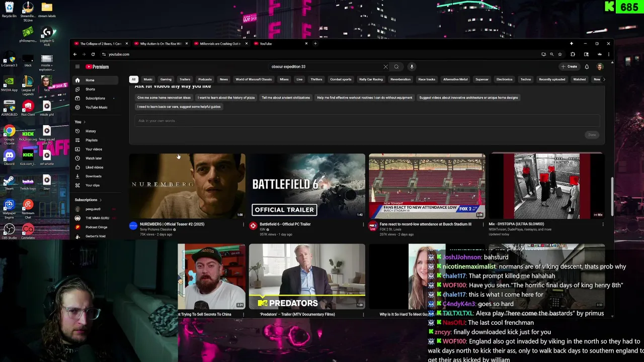Open the Recycle Bin on desktop
This screenshot has height=362, width=644.
pos(9,9)
